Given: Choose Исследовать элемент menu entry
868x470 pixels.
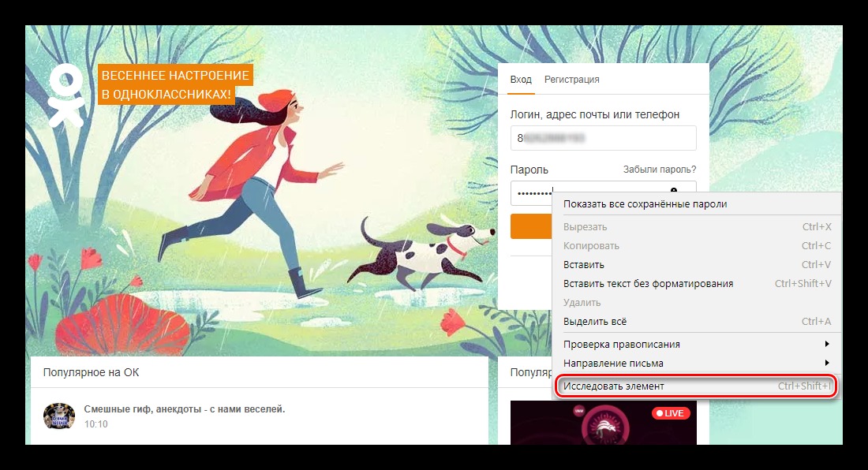Looking at the screenshot, I should (697, 386).
